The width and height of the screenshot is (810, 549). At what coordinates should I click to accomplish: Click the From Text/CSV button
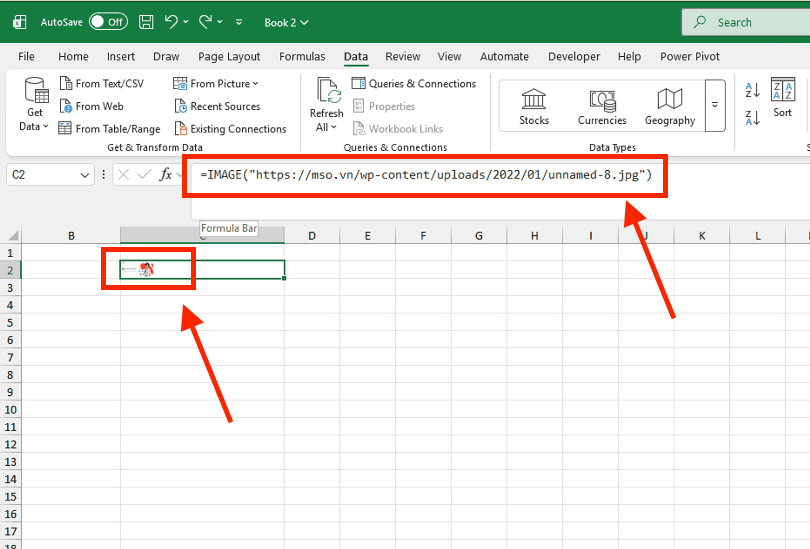click(102, 83)
